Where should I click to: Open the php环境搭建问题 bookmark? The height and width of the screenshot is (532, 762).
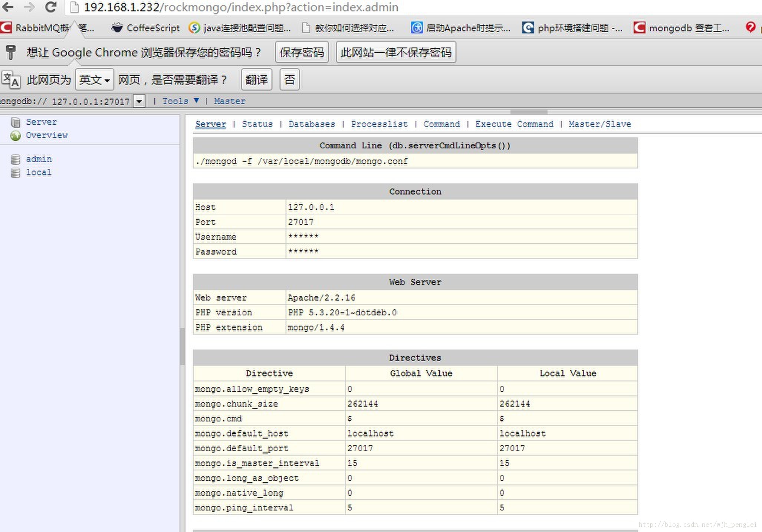pos(572,28)
